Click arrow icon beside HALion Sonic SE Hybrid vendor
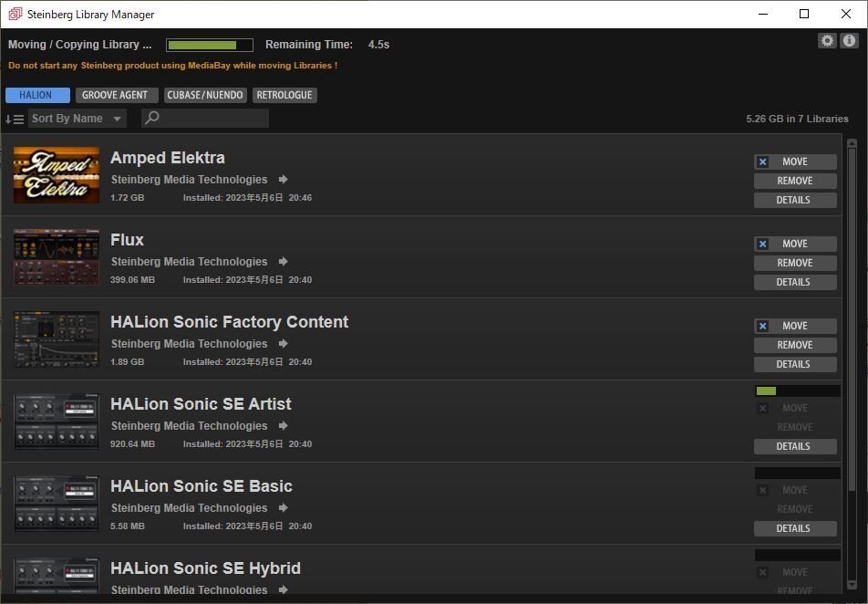The width and height of the screenshot is (868, 604). point(283,589)
